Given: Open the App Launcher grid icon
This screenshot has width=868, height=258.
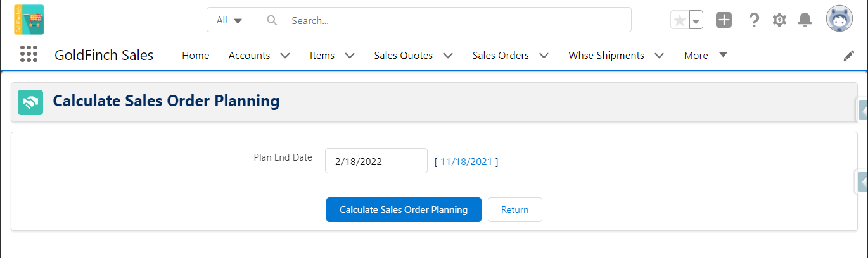Looking at the screenshot, I should click(29, 54).
